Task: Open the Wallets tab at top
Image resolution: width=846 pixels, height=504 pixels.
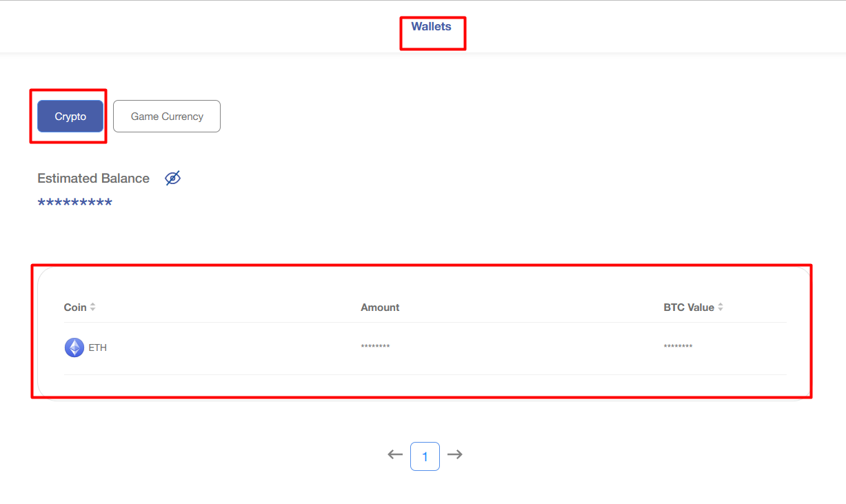Action: click(431, 27)
